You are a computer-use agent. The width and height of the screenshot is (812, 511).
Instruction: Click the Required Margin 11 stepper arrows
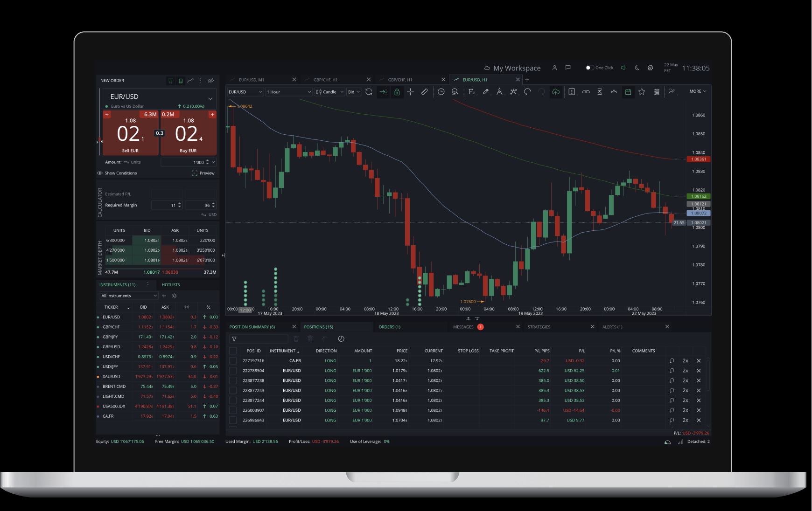[x=180, y=205]
